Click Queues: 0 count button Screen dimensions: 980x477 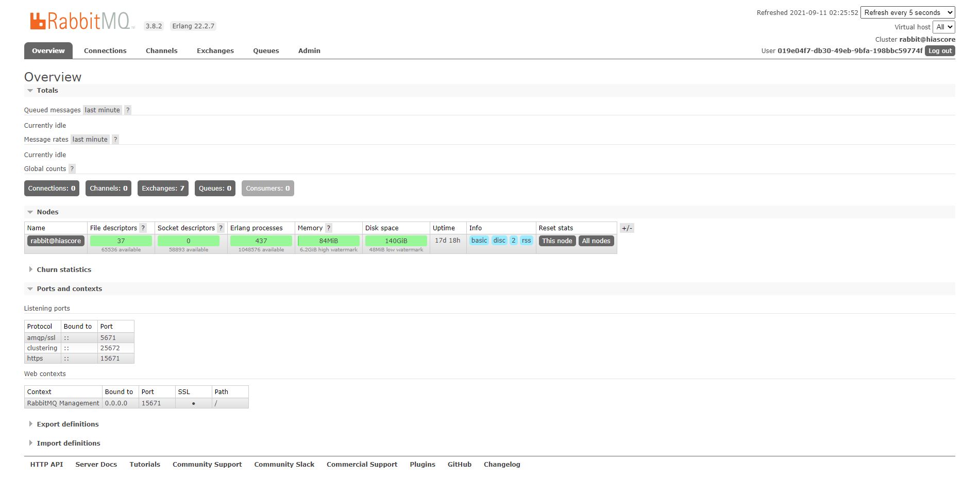[x=215, y=188]
